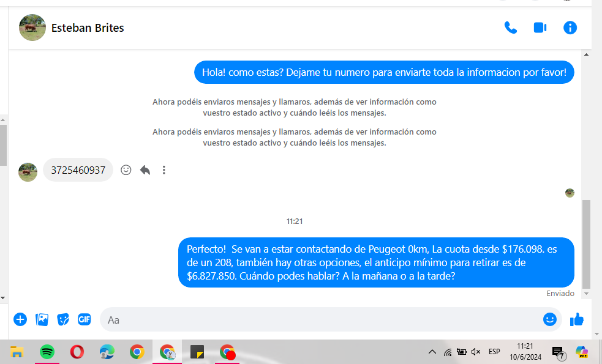This screenshot has height=364, width=602.
Task: Open more actions plus button
Action: (x=20, y=319)
